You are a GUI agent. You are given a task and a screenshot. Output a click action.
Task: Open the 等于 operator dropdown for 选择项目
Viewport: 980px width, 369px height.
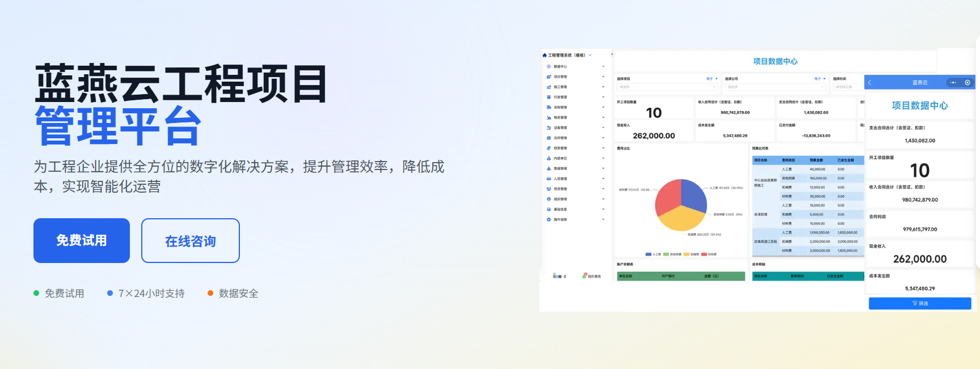tap(712, 79)
